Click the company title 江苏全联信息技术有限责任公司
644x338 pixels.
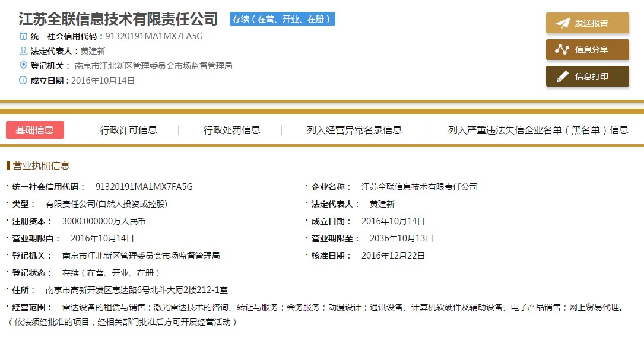point(119,19)
